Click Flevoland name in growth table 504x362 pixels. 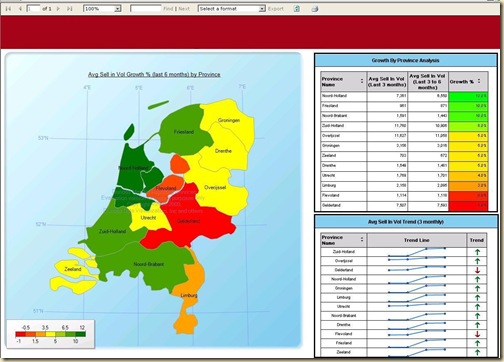[x=331, y=195]
